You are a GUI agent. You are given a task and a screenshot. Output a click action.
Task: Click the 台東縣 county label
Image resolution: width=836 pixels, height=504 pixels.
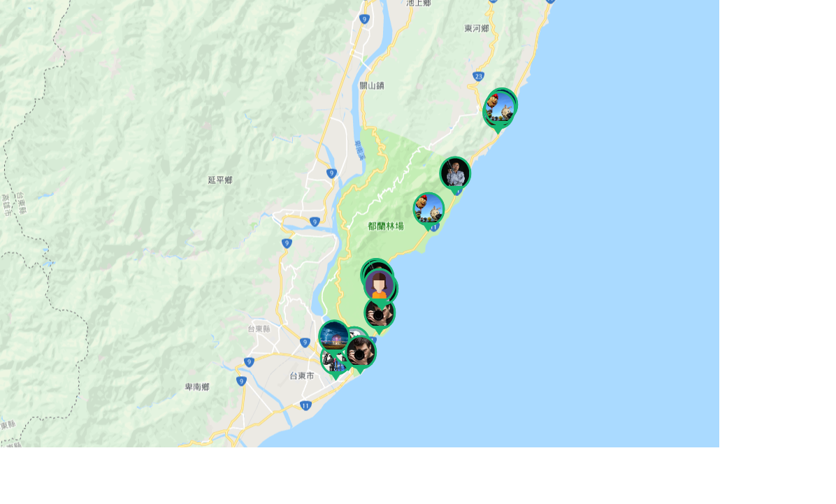pos(259,329)
